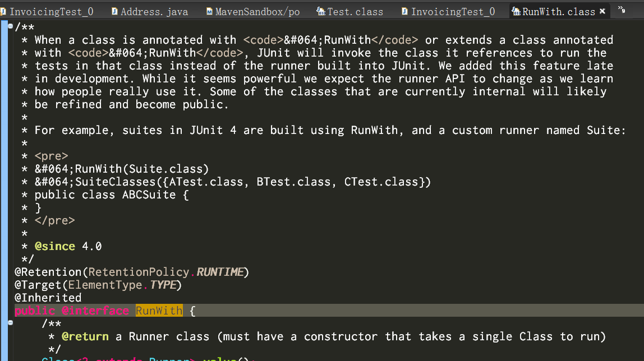This screenshot has width=644, height=361.
Task: Switch to the MavenSandbox/po tab
Action: pos(253,11)
